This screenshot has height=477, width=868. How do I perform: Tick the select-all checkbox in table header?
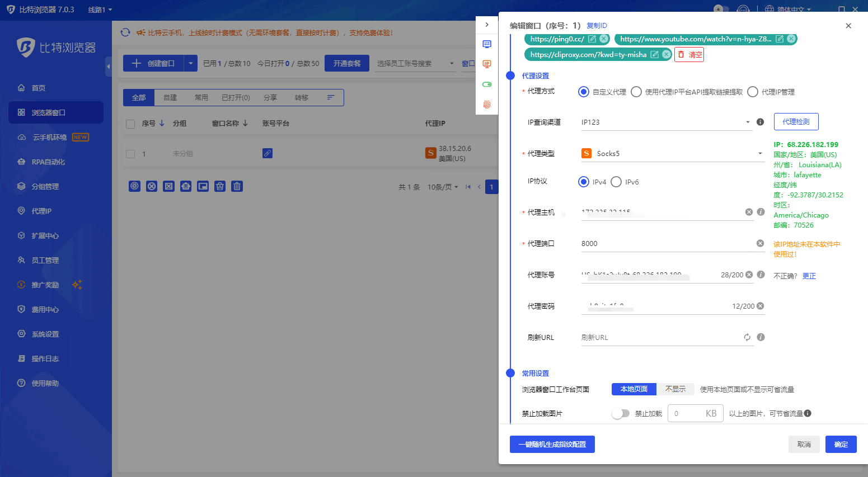coord(130,124)
